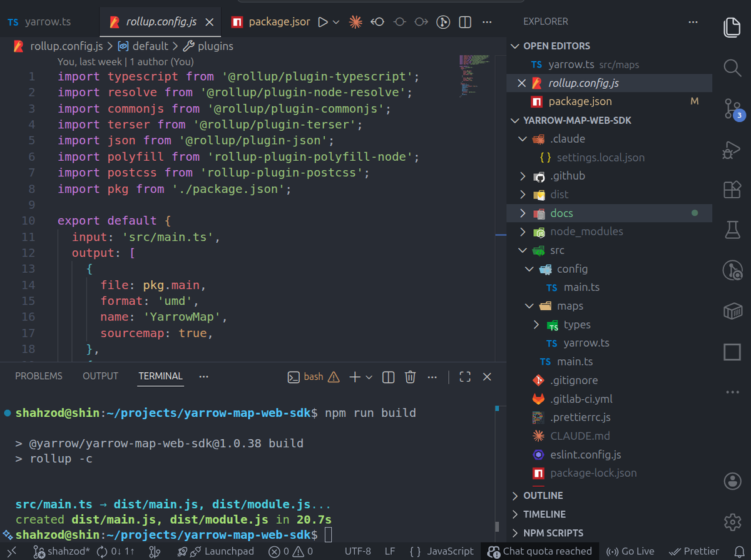This screenshot has width=751, height=560.
Task: Click the Extensions icon in activity bar
Action: click(732, 190)
